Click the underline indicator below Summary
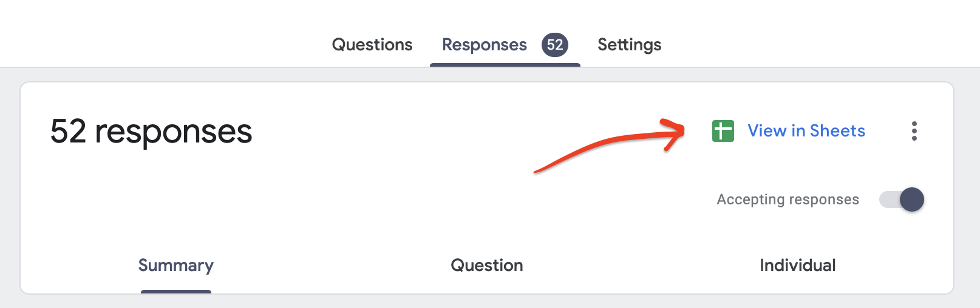Screen dimensions: 980x308 [176, 292]
